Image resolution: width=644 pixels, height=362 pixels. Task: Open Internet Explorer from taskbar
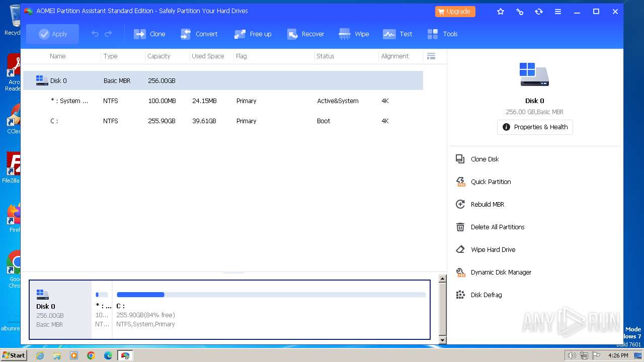40,355
